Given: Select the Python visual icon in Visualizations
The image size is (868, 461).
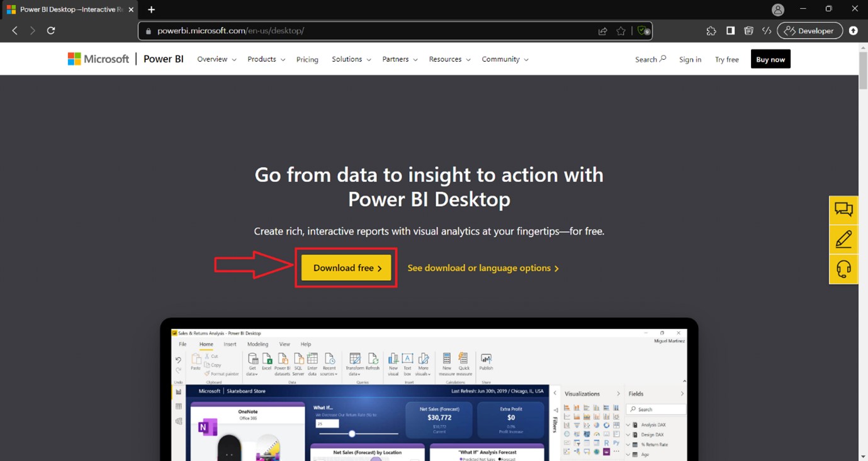Looking at the screenshot, I should pos(617,443).
